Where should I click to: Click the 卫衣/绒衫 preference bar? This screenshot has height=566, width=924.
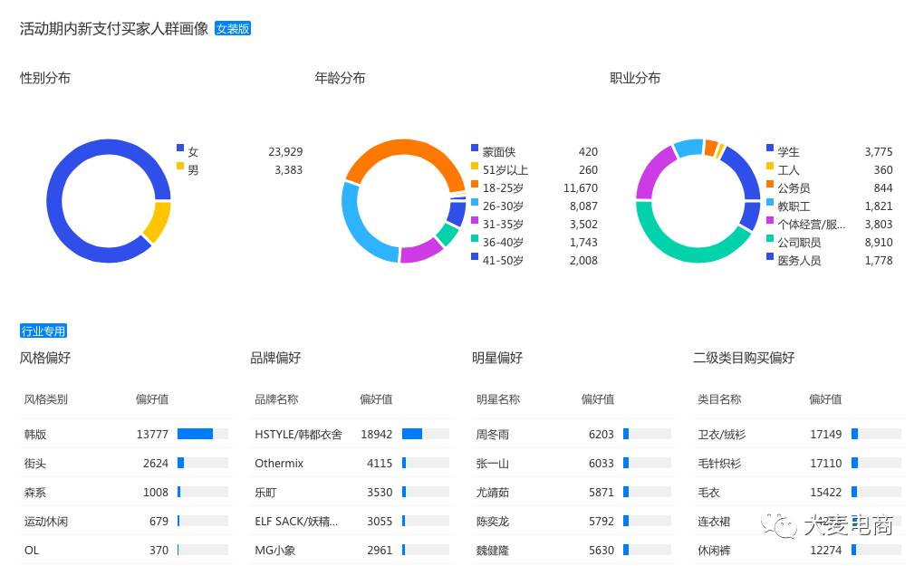click(876, 434)
